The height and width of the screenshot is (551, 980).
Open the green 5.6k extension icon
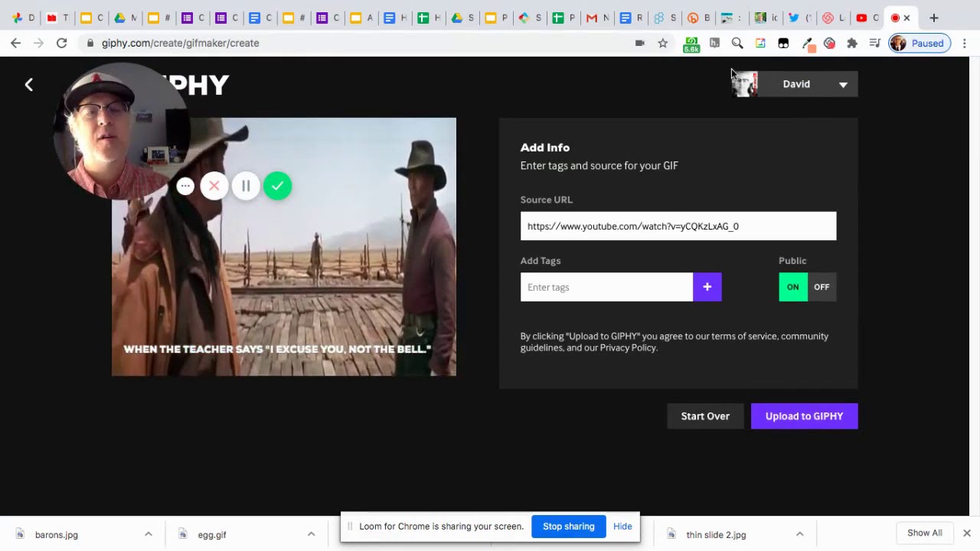pos(691,44)
